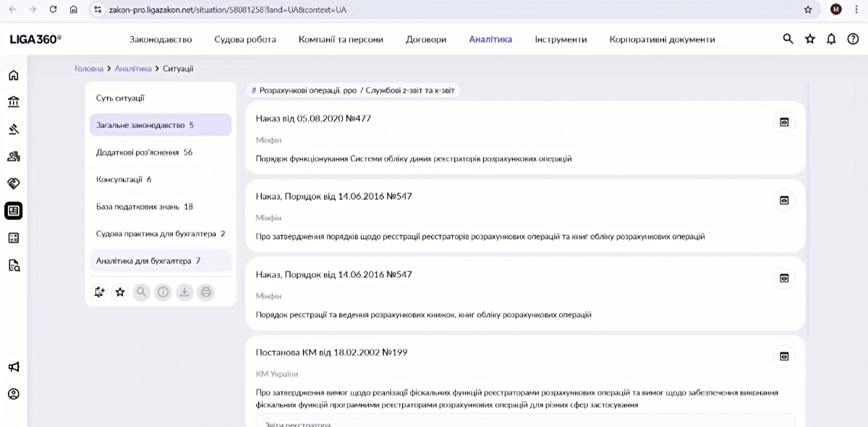Add situation to favorites via panel star
Image resolution: width=868 pixels, height=427 pixels.
click(x=120, y=292)
